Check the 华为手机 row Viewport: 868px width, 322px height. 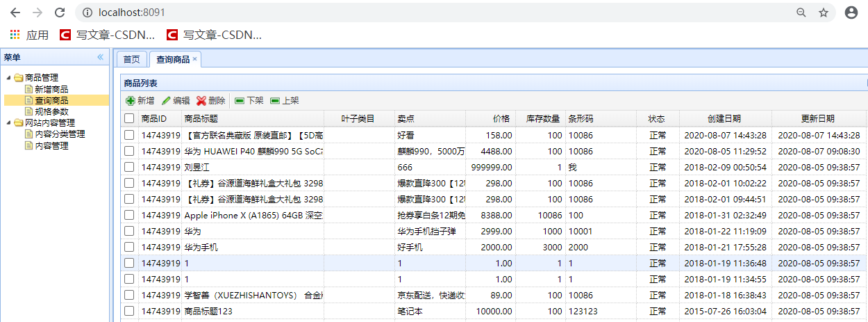point(129,247)
